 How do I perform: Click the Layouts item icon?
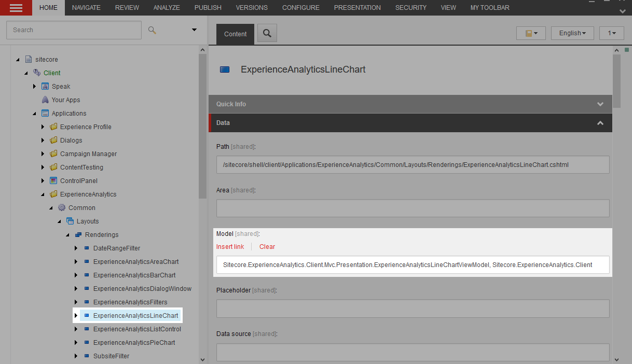(70, 221)
